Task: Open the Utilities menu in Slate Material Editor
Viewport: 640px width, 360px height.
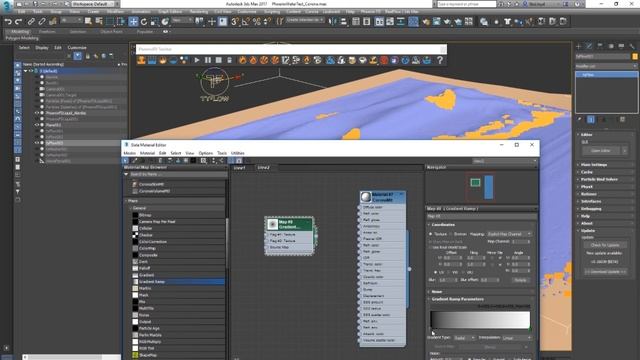Action: click(x=238, y=153)
